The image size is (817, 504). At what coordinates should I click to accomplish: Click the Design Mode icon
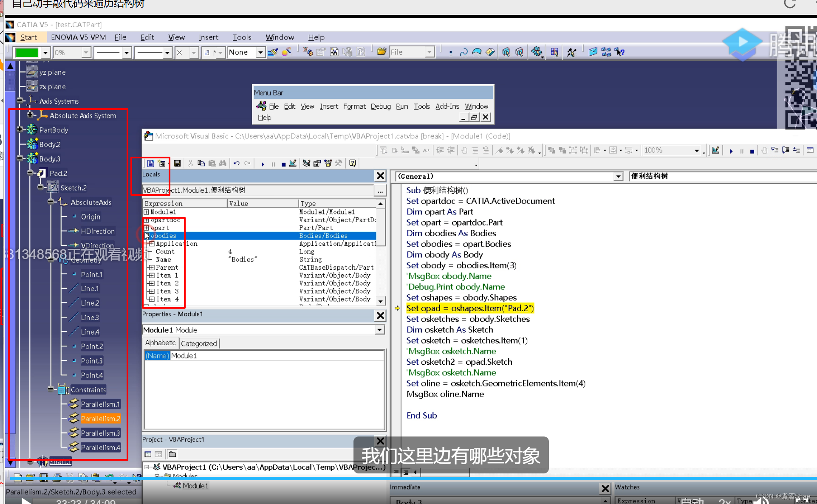coord(293,163)
